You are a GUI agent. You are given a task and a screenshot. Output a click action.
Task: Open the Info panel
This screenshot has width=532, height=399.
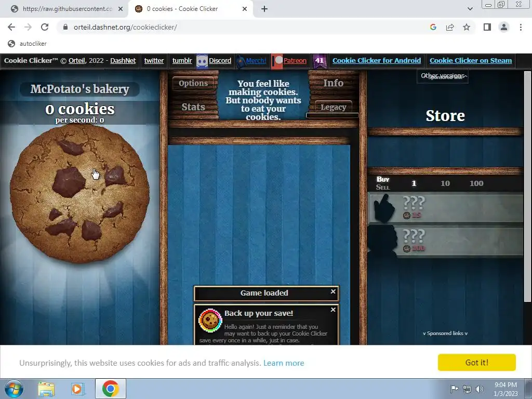coord(333,83)
